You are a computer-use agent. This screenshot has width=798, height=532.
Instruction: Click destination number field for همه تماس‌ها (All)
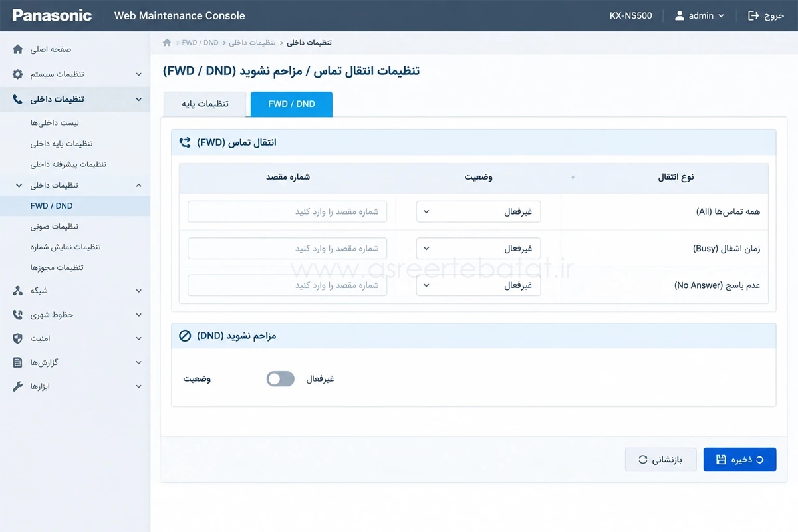pos(287,212)
